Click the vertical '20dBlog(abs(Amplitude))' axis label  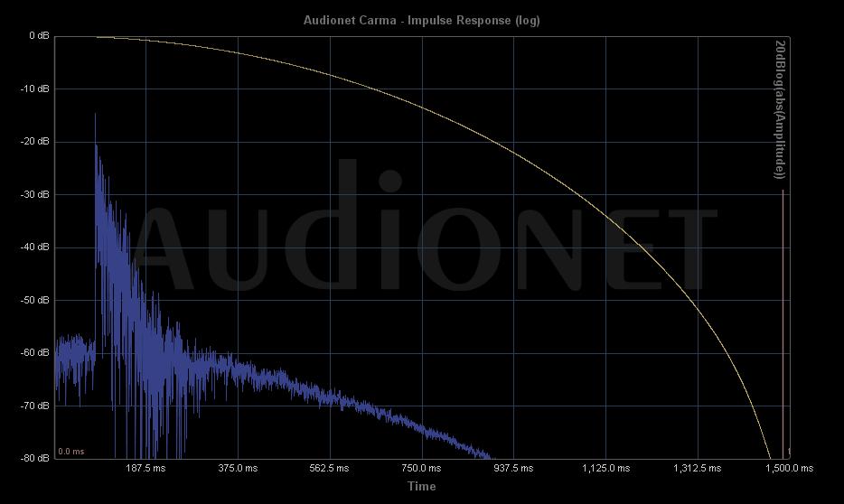point(781,109)
